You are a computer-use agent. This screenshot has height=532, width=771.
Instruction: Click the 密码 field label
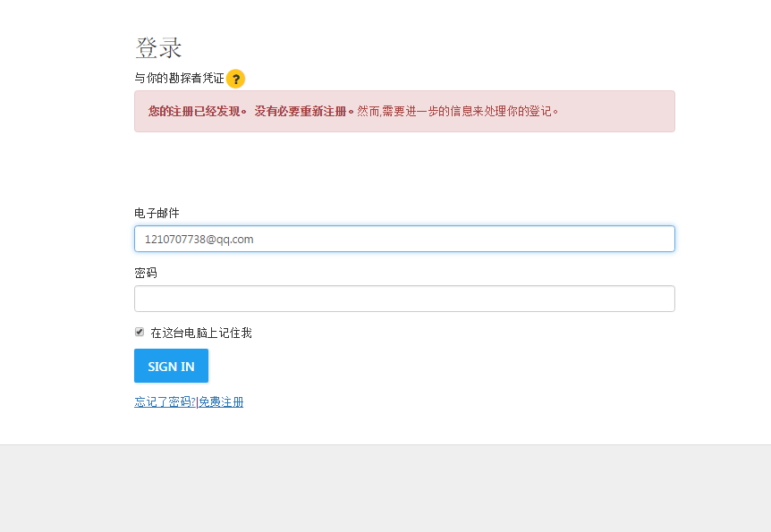(x=146, y=273)
